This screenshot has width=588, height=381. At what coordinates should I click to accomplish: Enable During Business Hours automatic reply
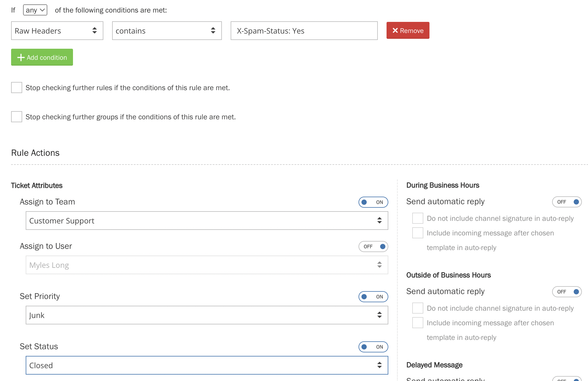pyautogui.click(x=566, y=202)
